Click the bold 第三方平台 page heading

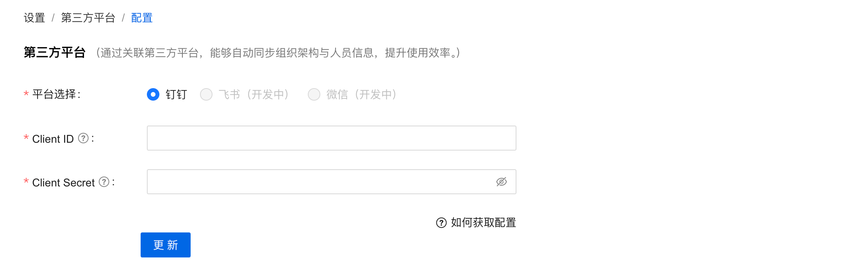click(55, 52)
